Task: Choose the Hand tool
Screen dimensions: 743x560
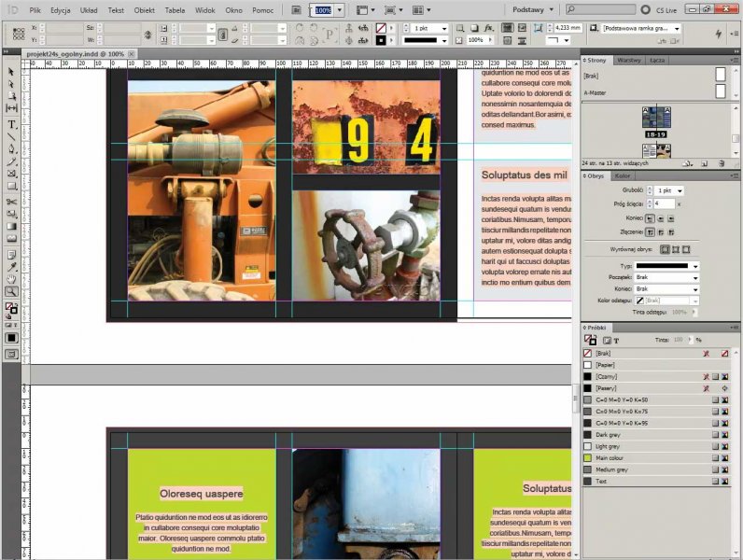Action: pos(12,278)
